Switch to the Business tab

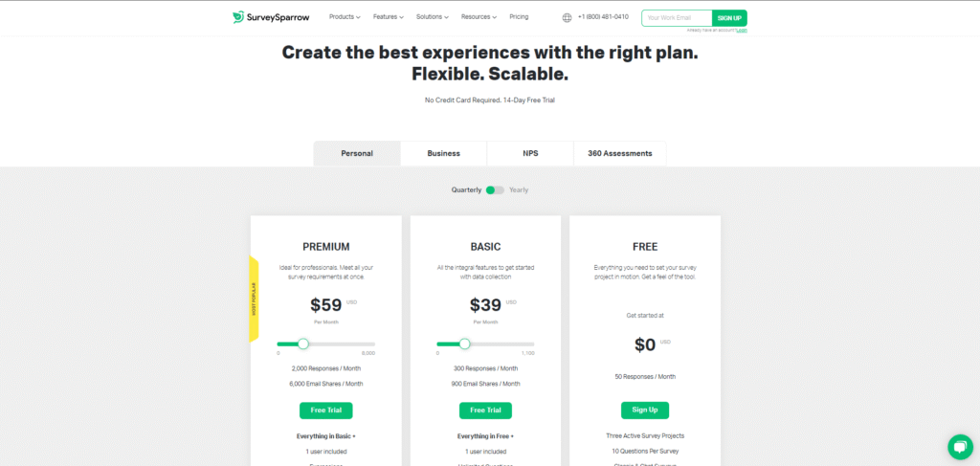coord(443,153)
